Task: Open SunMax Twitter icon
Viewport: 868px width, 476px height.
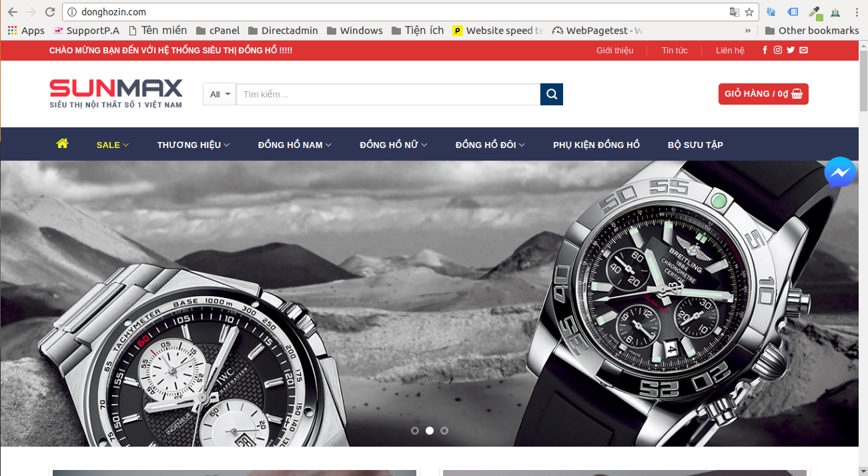Action: point(791,50)
